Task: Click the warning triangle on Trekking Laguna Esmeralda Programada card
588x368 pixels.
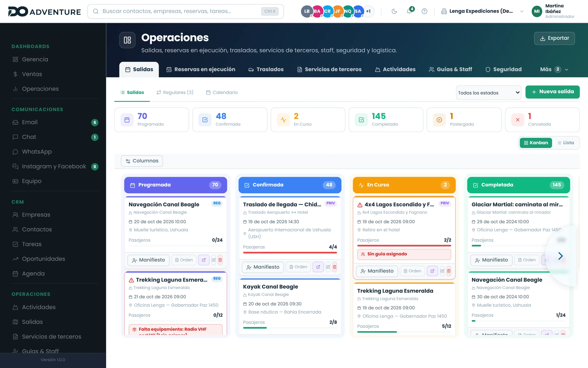Action: (131, 280)
